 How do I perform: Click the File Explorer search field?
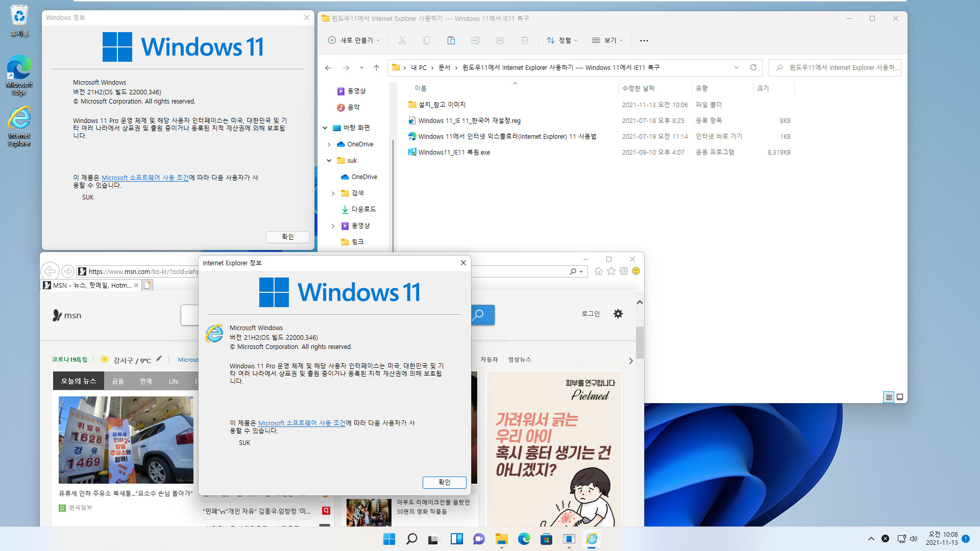click(x=835, y=67)
